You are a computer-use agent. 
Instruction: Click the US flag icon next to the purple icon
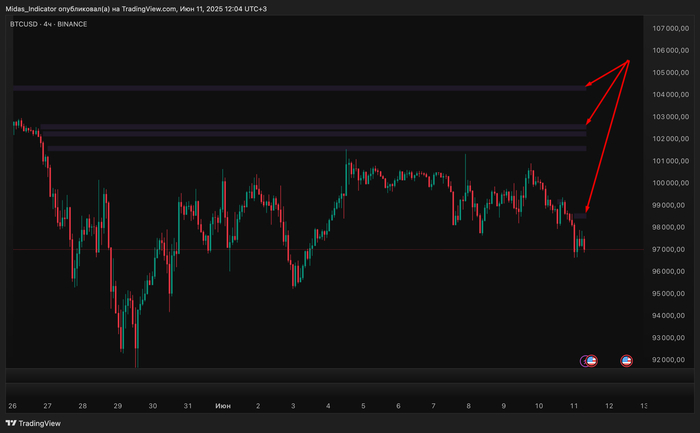click(592, 360)
